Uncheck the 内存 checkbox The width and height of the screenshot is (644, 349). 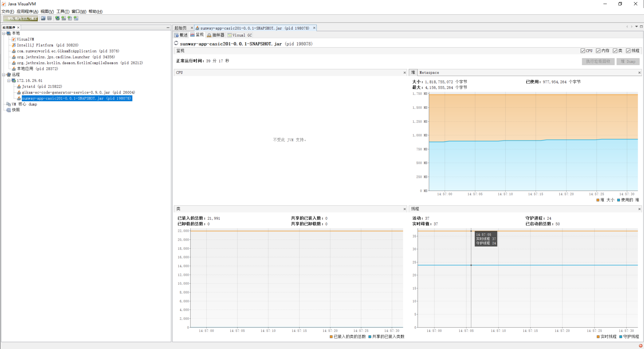(598, 51)
